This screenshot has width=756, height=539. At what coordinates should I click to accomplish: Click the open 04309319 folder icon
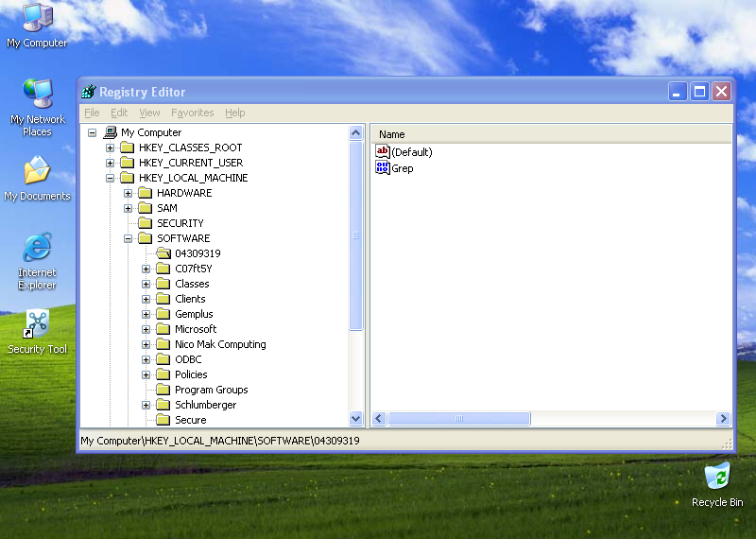tap(163, 253)
